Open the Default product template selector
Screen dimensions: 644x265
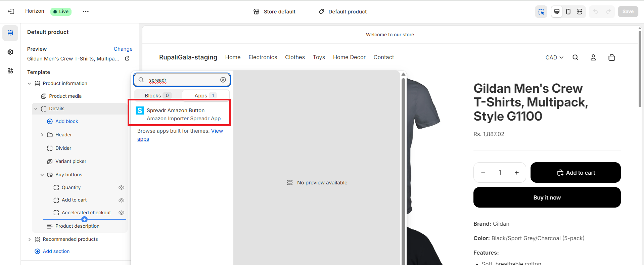[x=342, y=12]
